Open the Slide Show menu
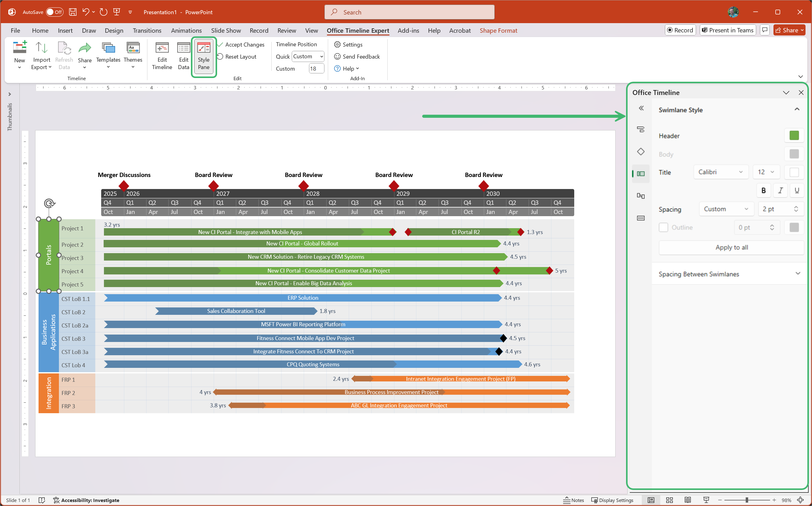This screenshot has width=812, height=506. [x=226, y=31]
